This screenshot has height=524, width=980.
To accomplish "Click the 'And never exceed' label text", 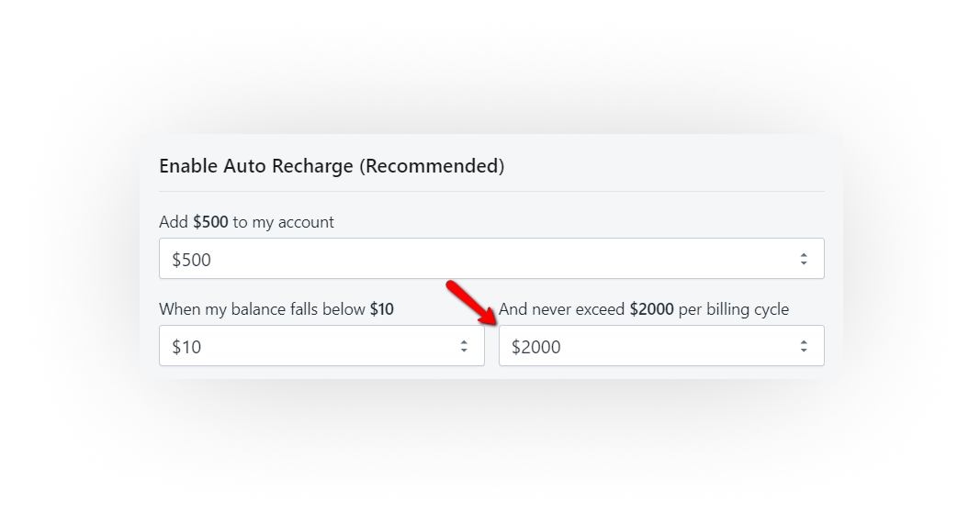I will pyautogui.click(x=562, y=309).
